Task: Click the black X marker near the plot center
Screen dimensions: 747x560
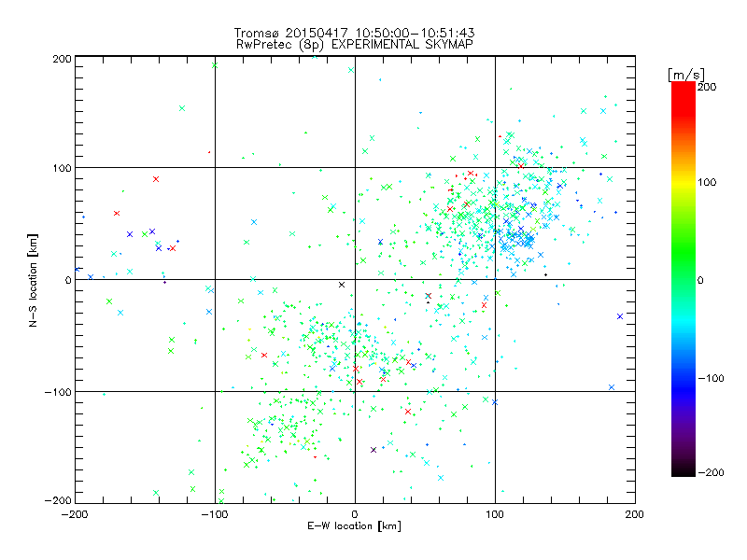Action: click(342, 285)
